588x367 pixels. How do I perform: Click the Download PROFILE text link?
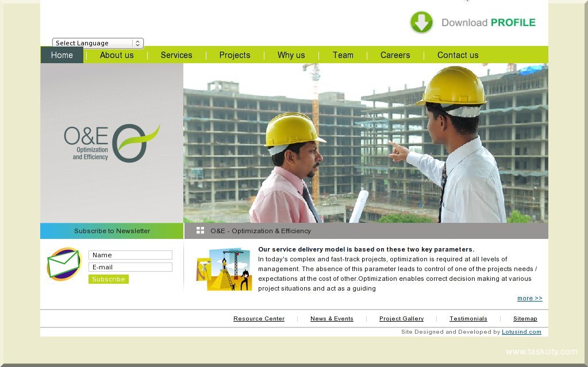[x=488, y=22]
